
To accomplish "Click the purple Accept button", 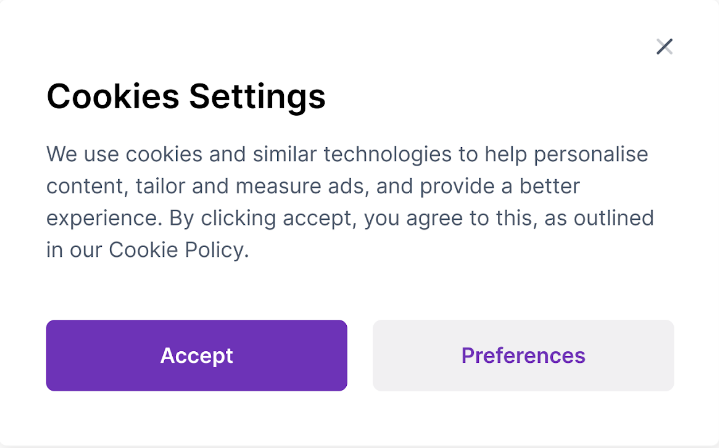I will click(x=196, y=355).
